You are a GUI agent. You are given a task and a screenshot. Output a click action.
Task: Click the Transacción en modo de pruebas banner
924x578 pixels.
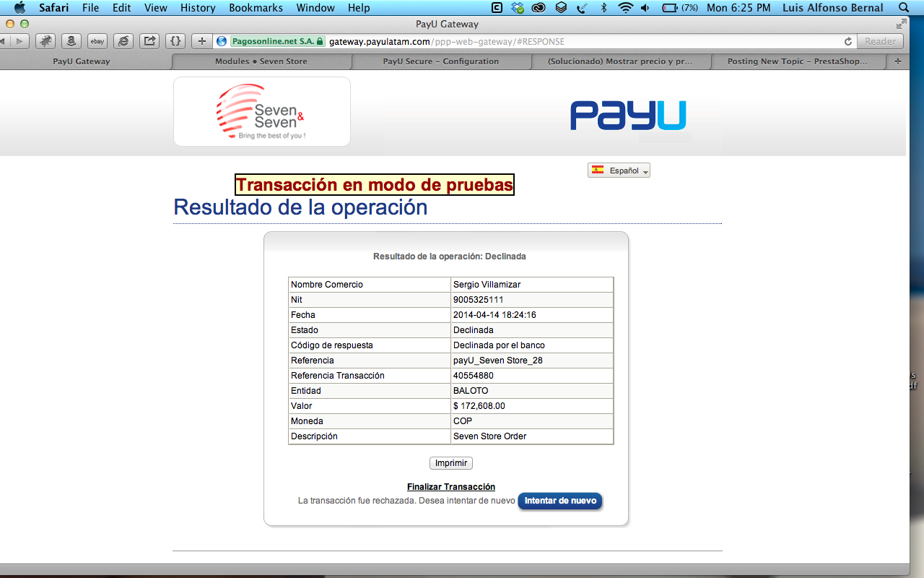pos(375,185)
